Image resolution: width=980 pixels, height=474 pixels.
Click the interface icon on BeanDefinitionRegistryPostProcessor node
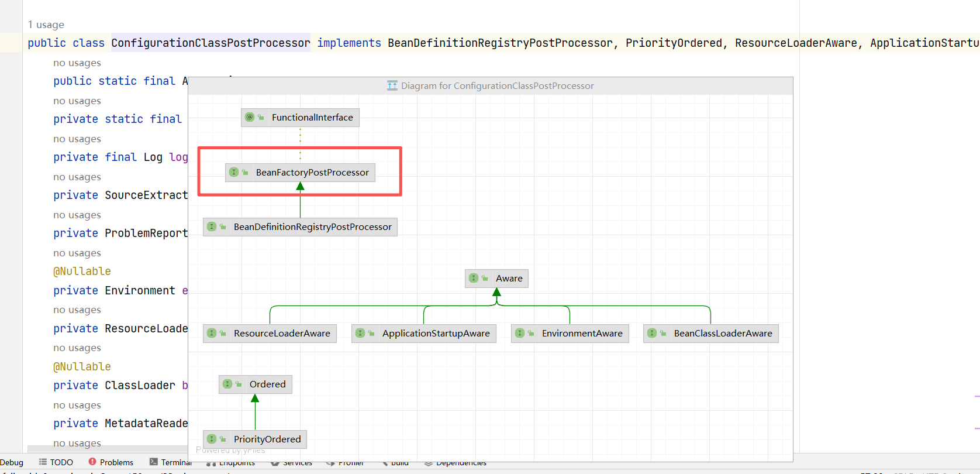point(212,226)
